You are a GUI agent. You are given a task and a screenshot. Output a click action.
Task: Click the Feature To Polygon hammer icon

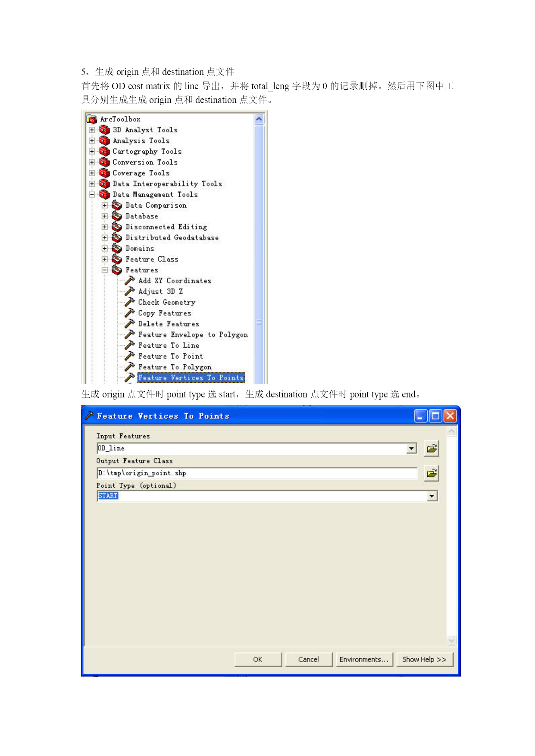coord(130,367)
